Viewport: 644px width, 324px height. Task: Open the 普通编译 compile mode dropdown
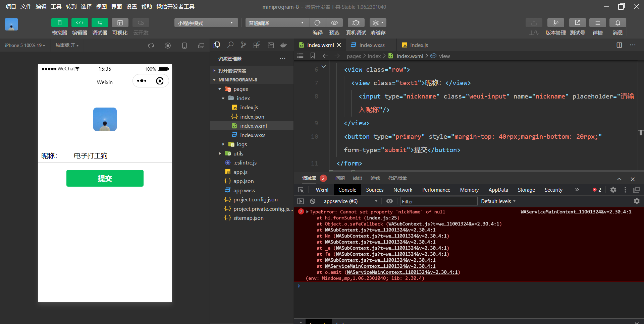click(x=277, y=23)
